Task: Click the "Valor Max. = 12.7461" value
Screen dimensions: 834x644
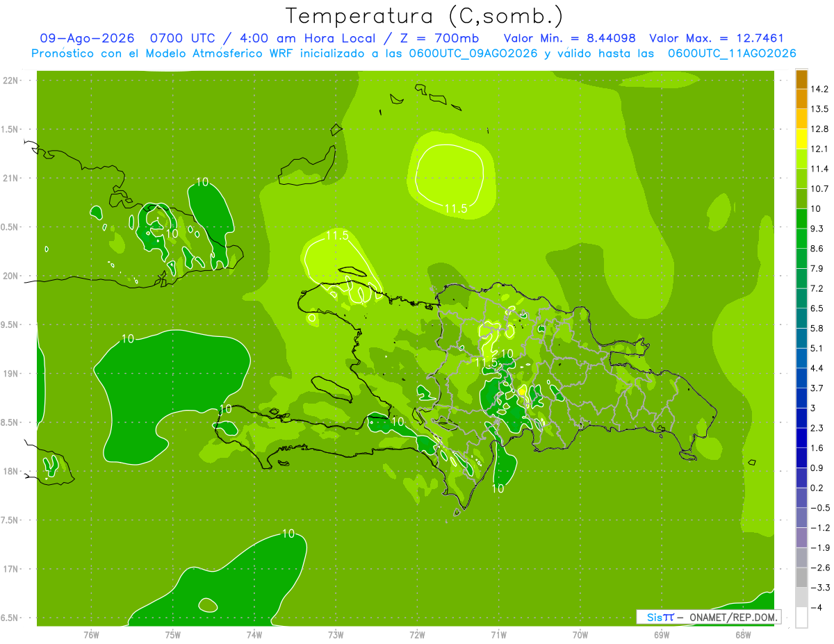Action: point(716,38)
